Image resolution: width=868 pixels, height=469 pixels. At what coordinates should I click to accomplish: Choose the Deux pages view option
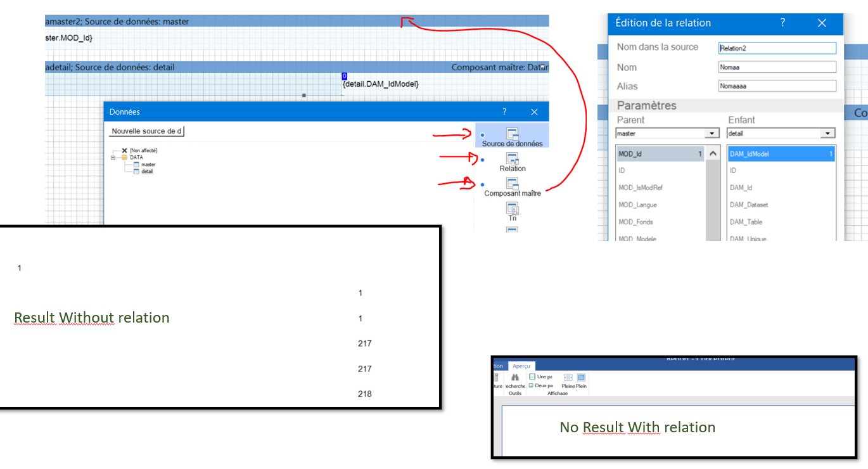(540, 385)
